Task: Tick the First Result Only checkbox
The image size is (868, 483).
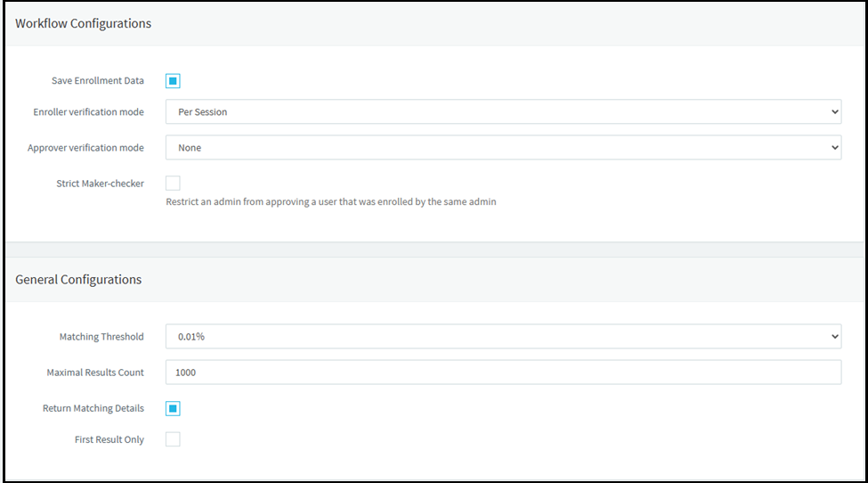Action: pyautogui.click(x=173, y=439)
